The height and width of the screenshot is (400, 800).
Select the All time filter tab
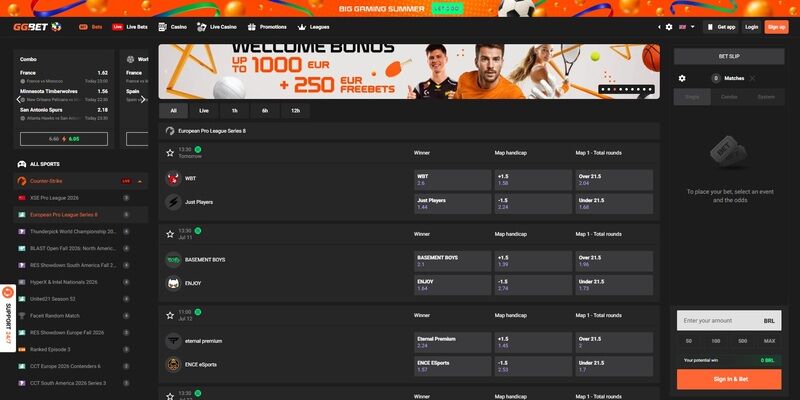pyautogui.click(x=173, y=111)
